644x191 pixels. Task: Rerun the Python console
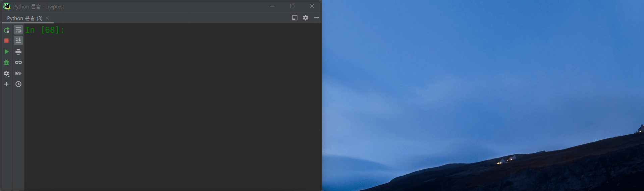[6, 30]
